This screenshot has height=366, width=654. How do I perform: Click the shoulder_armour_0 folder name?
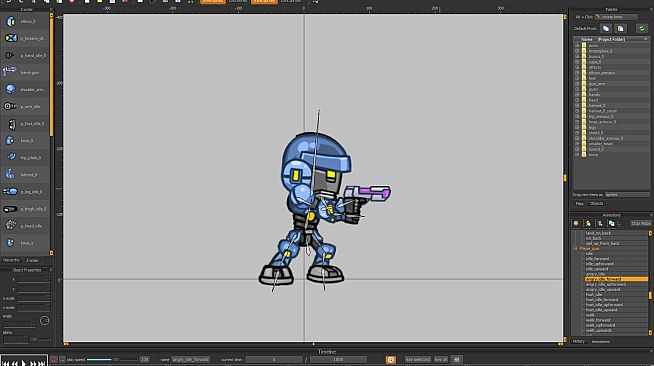tap(605, 138)
